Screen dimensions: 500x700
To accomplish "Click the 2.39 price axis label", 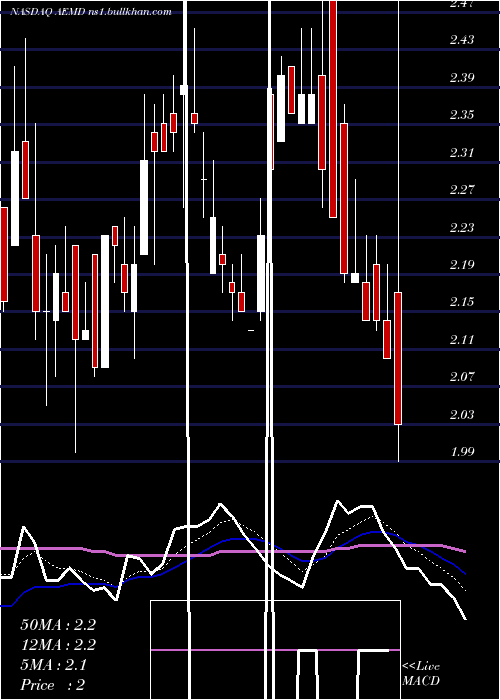I will pos(462,78).
